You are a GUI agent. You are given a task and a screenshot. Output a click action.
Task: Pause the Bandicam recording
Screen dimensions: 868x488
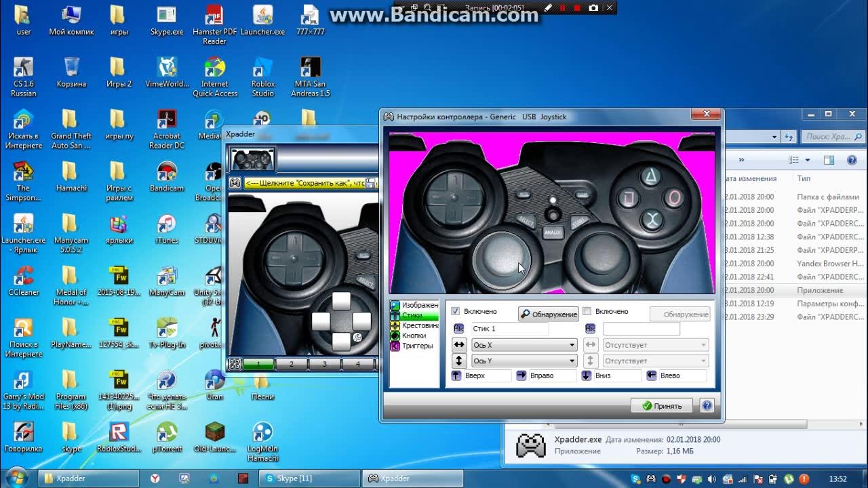562,8
